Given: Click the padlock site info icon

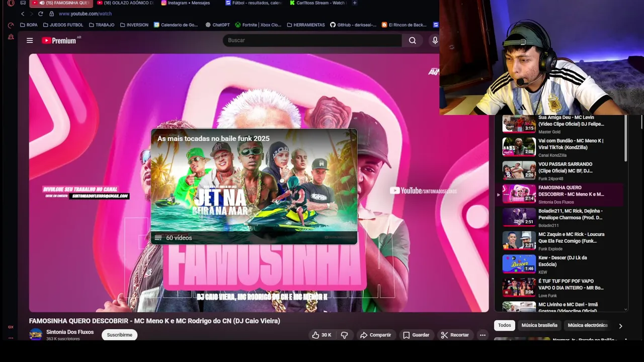Looking at the screenshot, I should click(x=51, y=14).
